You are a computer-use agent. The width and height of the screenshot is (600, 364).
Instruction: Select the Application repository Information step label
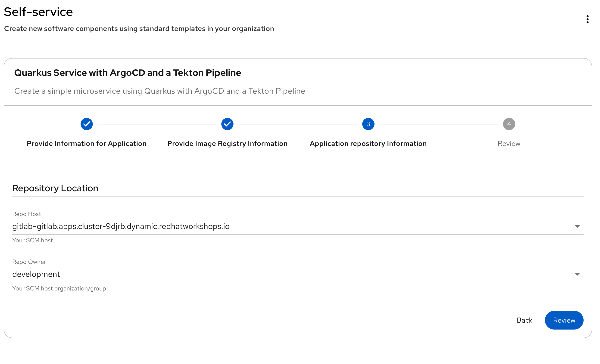click(x=368, y=144)
